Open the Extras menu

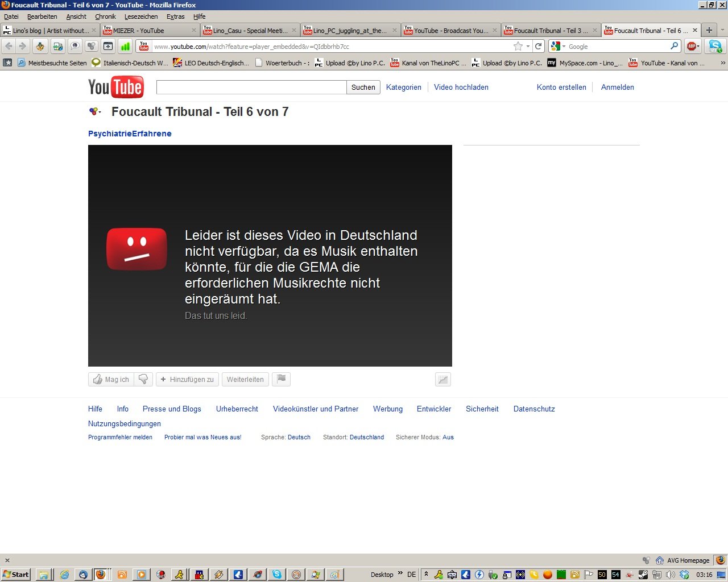[x=175, y=16]
